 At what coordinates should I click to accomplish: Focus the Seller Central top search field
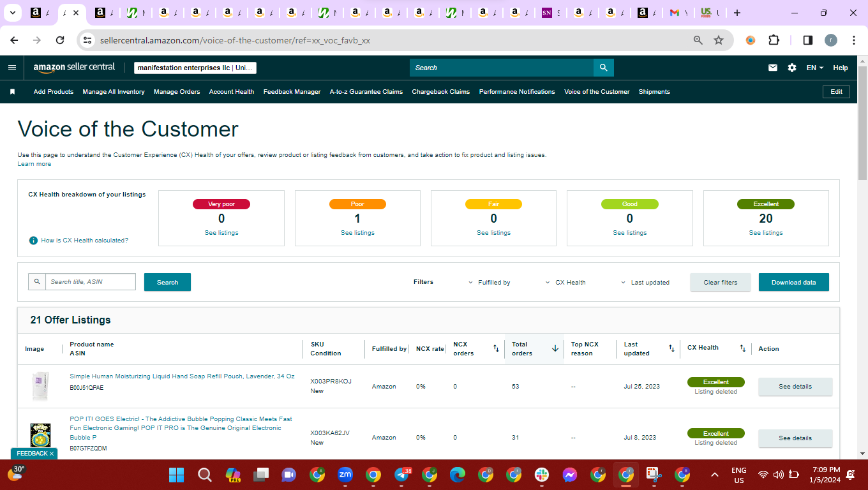coord(502,68)
